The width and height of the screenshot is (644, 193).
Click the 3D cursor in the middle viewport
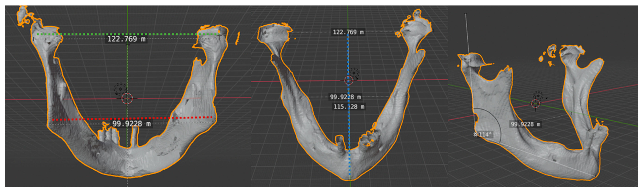[349, 81]
